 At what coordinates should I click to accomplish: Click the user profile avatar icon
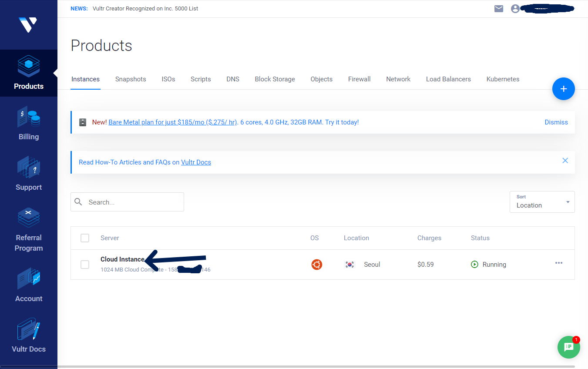(x=515, y=9)
